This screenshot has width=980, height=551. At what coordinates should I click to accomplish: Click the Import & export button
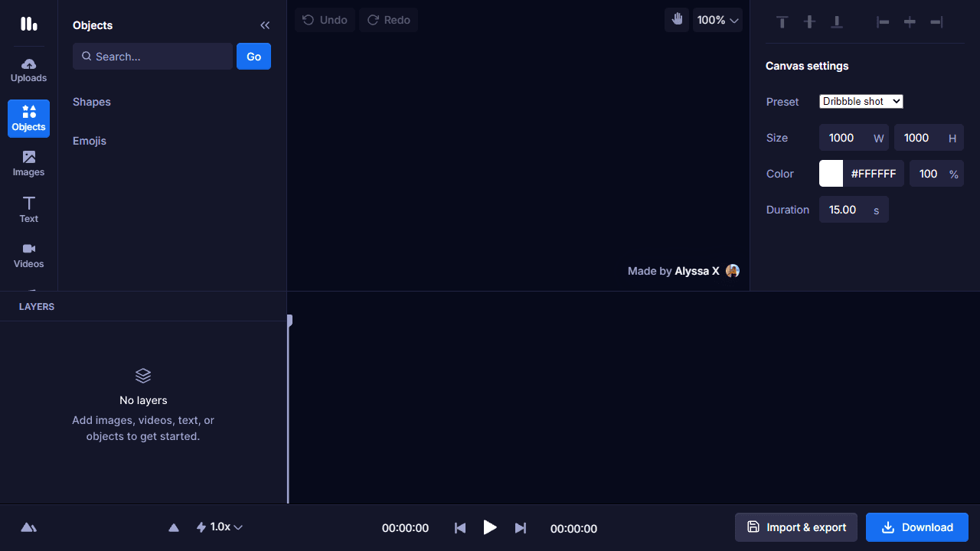click(x=796, y=527)
